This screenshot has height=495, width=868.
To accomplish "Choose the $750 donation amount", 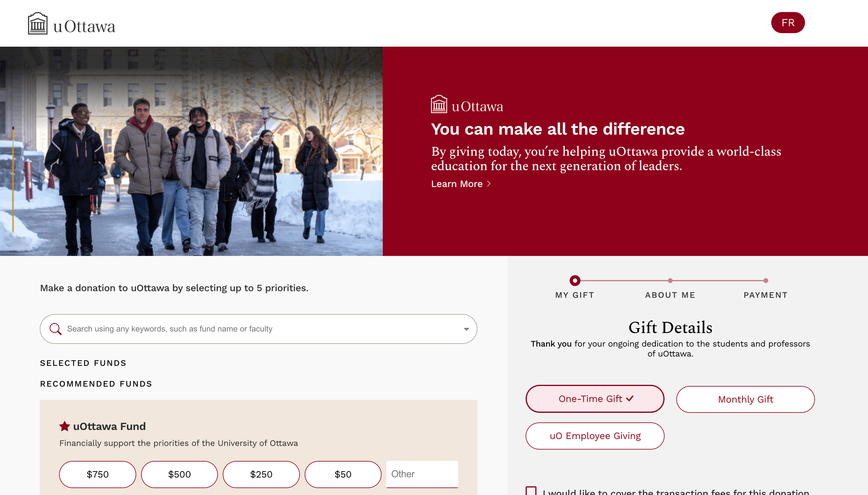I will click(97, 474).
